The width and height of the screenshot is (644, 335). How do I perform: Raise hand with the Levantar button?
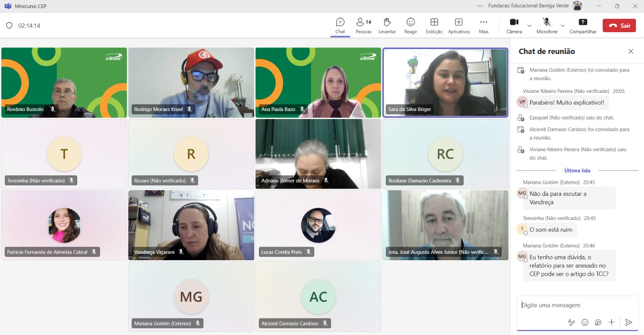(x=387, y=25)
